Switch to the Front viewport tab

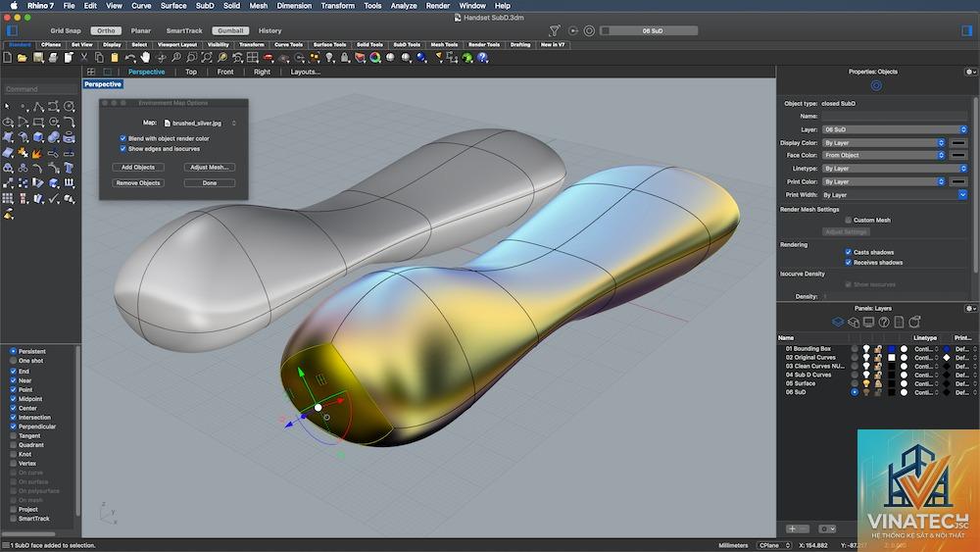click(225, 72)
